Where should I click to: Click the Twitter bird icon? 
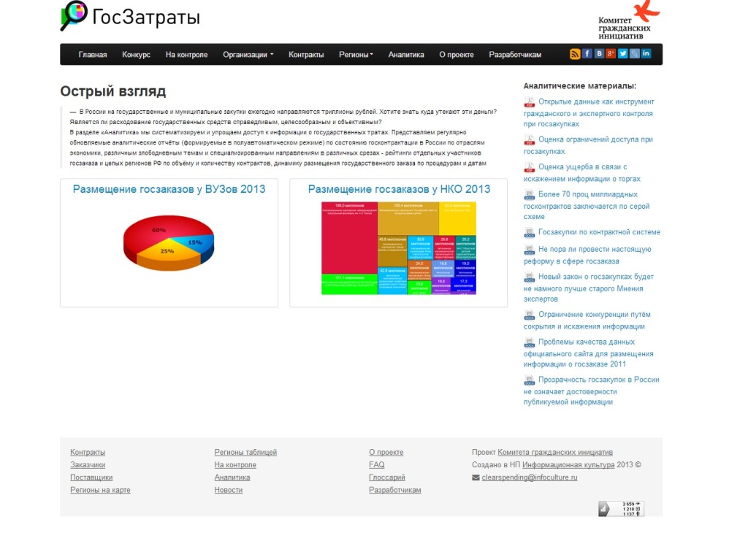(x=623, y=54)
